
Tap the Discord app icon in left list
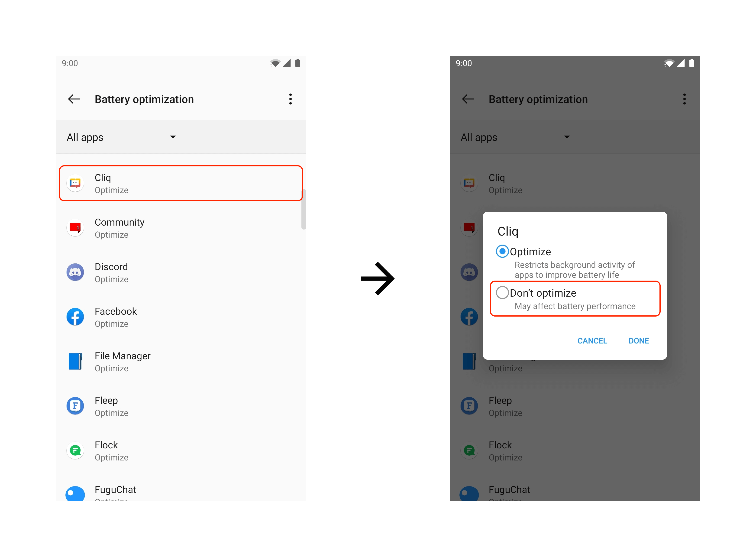click(75, 272)
